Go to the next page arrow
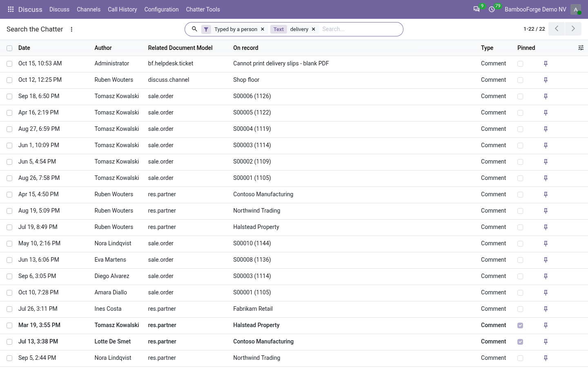 click(573, 29)
